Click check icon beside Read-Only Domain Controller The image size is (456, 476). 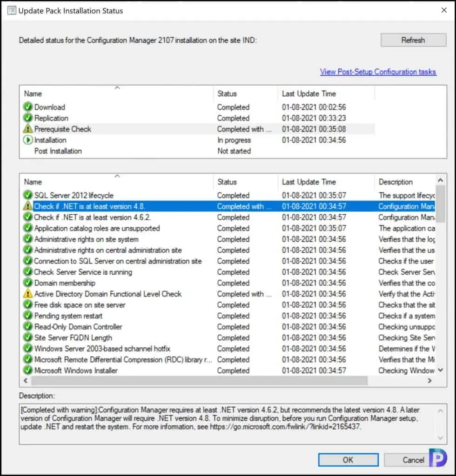click(27, 326)
